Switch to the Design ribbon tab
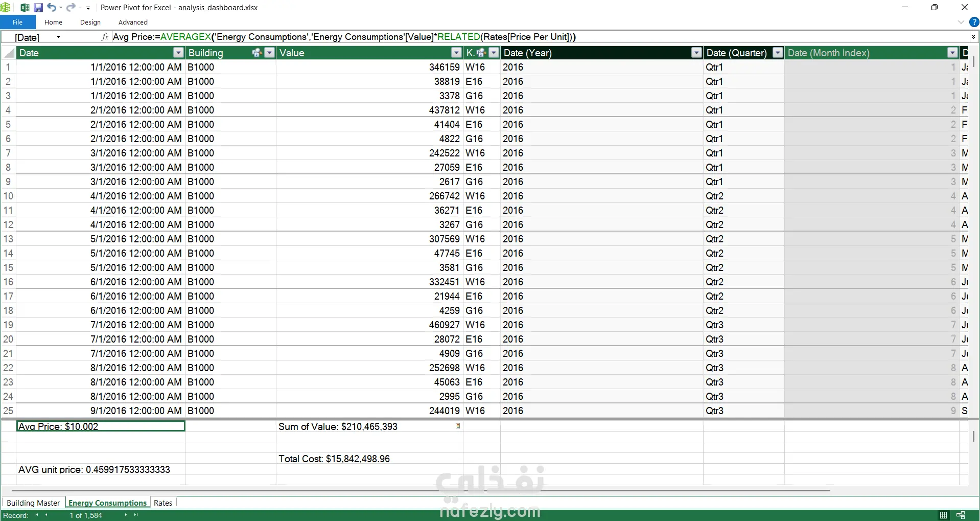Image resolution: width=980 pixels, height=521 pixels. pyautogui.click(x=90, y=22)
